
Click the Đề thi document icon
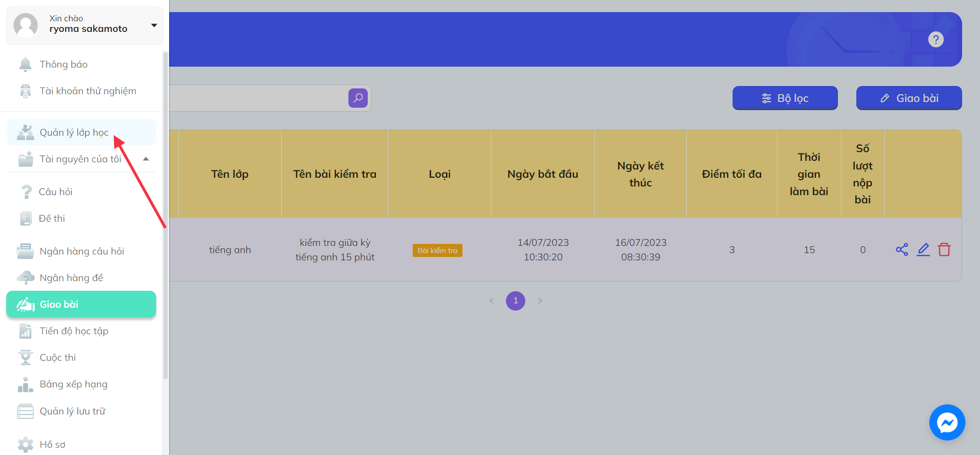pos(26,218)
